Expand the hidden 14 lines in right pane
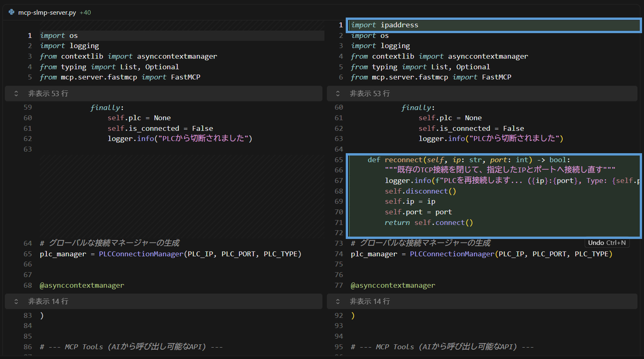644x359 pixels. [x=482, y=301]
